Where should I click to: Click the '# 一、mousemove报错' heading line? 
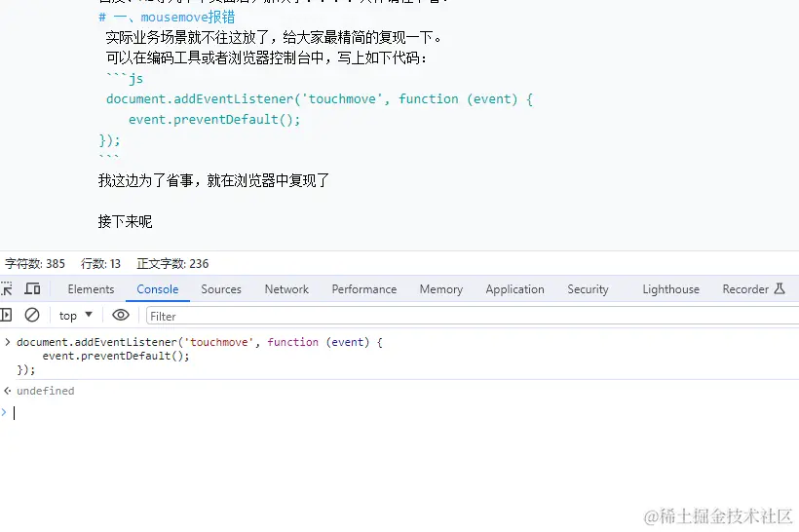click(167, 18)
